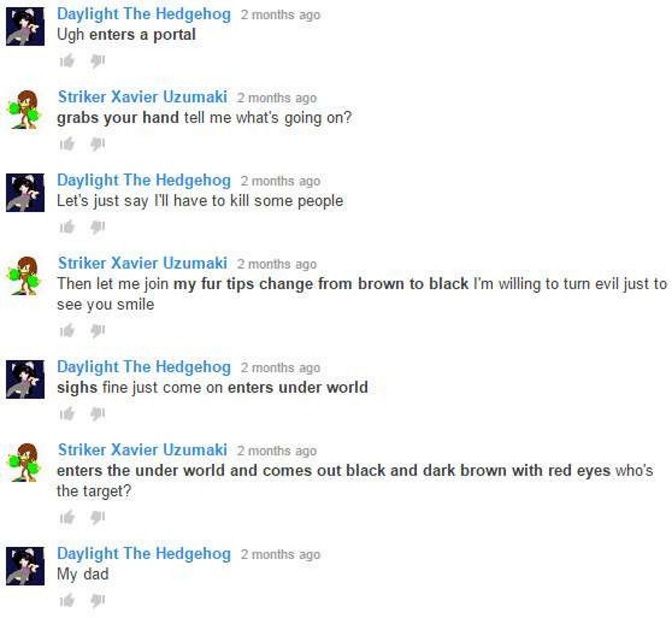The height and width of the screenshot is (618, 672).
Task: Dislike the "sighs fine just come on" comment
Action: coord(98,414)
